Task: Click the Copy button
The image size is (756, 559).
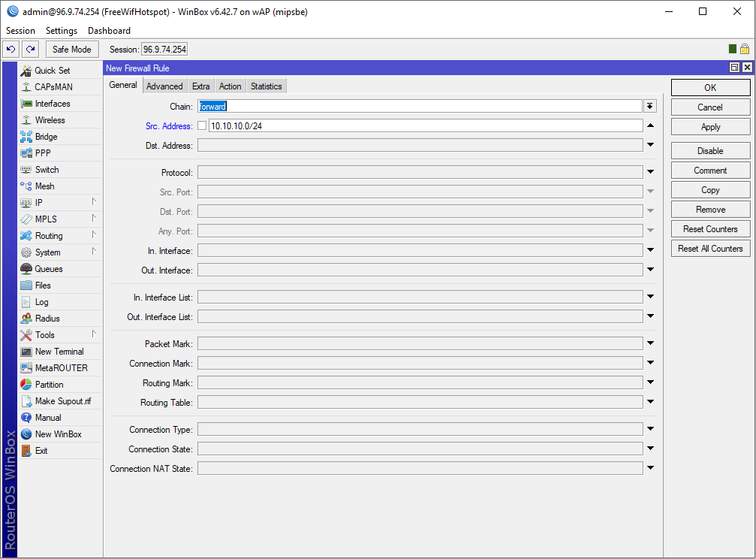Action: coord(710,189)
